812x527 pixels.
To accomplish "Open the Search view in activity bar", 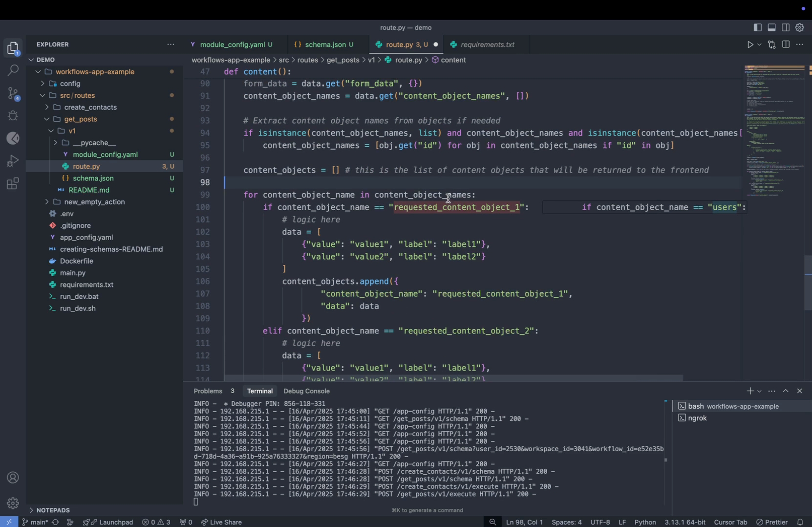I will [13, 70].
